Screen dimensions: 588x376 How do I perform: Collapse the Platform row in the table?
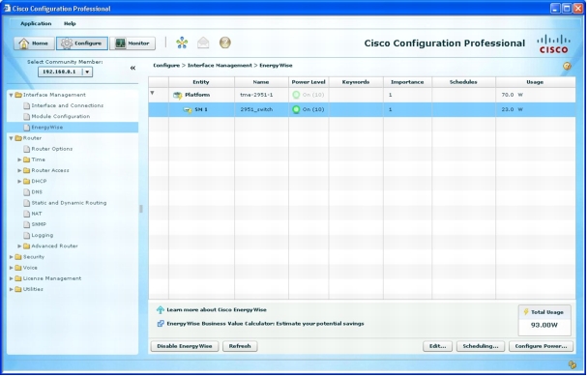coord(152,93)
